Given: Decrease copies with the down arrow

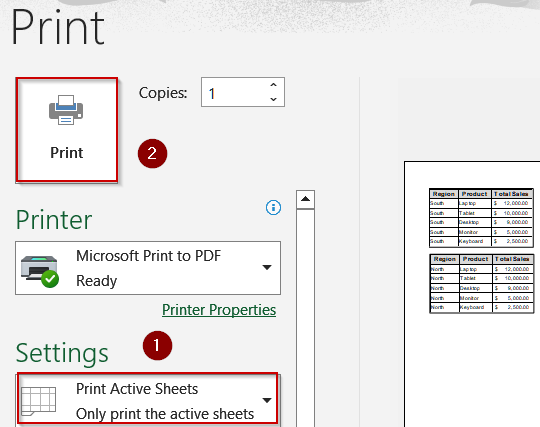Looking at the screenshot, I should tap(273, 99).
